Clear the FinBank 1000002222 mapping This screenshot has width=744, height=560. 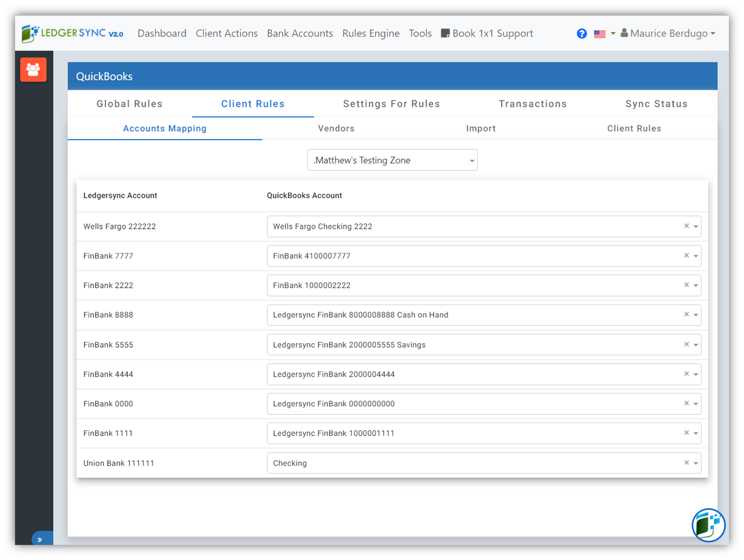click(687, 285)
